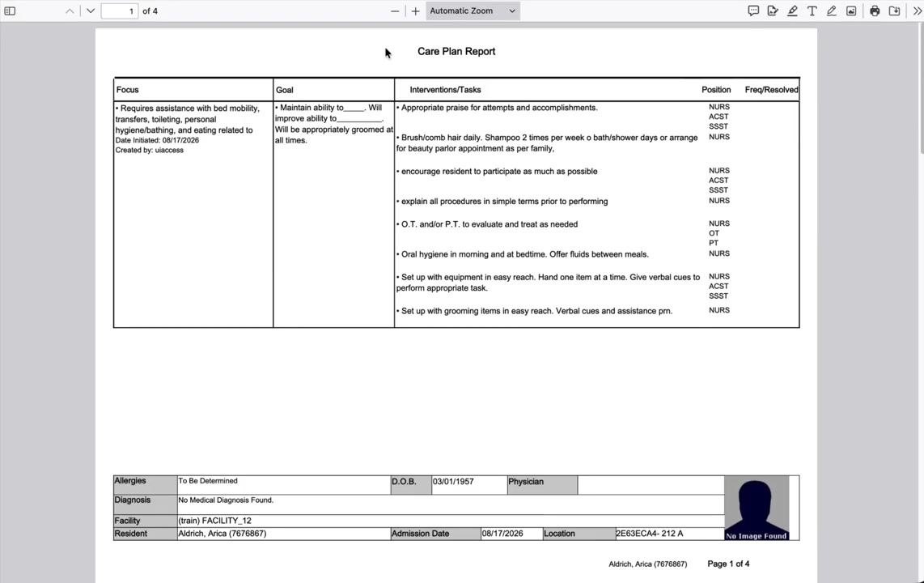This screenshot has width=924, height=583.
Task: Open the tools menu double chevron
Action: click(x=917, y=11)
